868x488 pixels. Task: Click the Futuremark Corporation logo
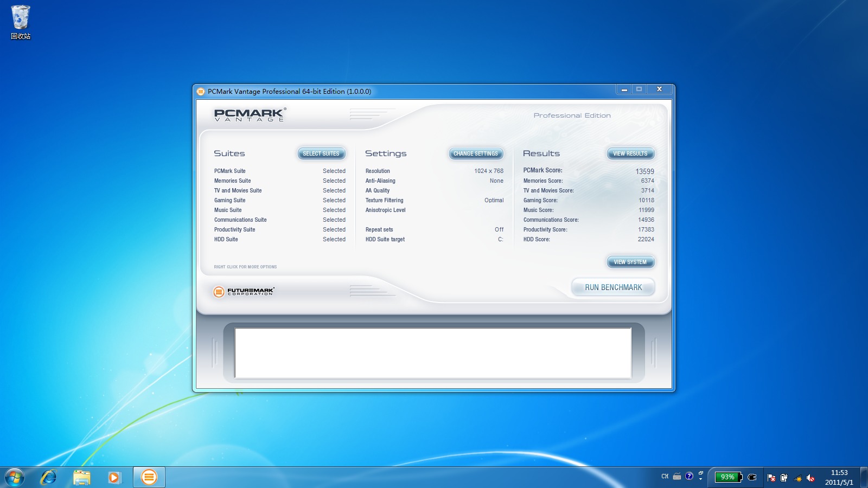(x=244, y=292)
